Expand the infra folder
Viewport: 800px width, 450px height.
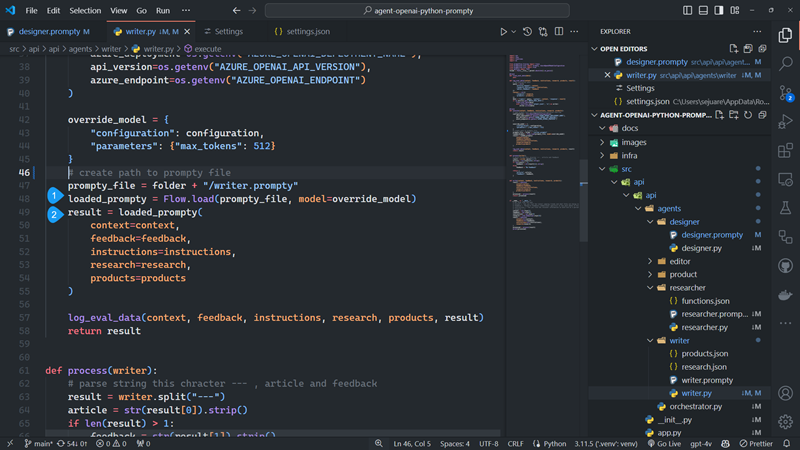pos(602,156)
